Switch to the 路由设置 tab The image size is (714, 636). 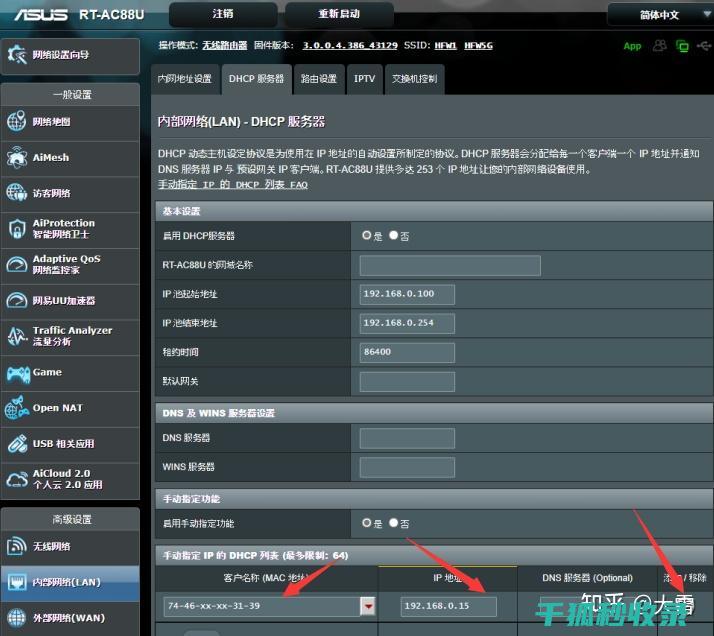319,79
